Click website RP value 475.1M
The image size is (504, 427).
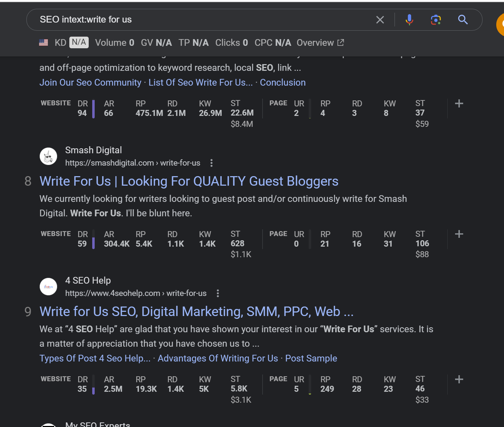[x=149, y=113]
